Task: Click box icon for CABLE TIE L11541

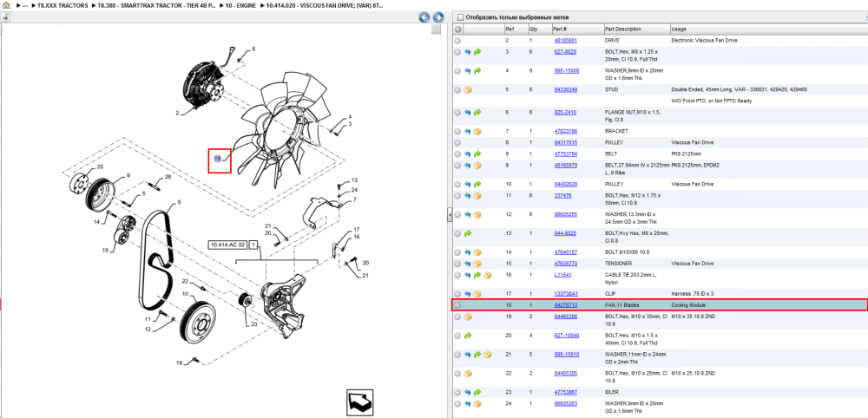Action: point(488,275)
